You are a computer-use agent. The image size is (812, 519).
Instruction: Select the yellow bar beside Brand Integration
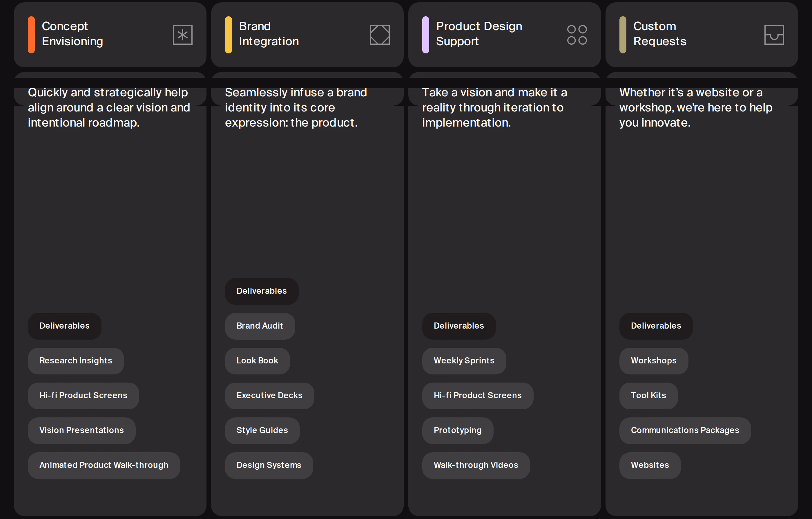coord(228,35)
